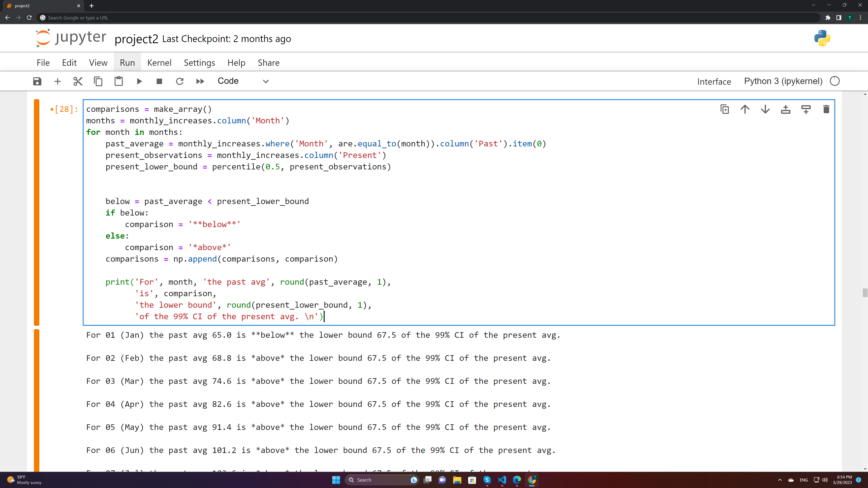
Task: Open Visual Studio Code from the taskbar
Action: pos(502,480)
